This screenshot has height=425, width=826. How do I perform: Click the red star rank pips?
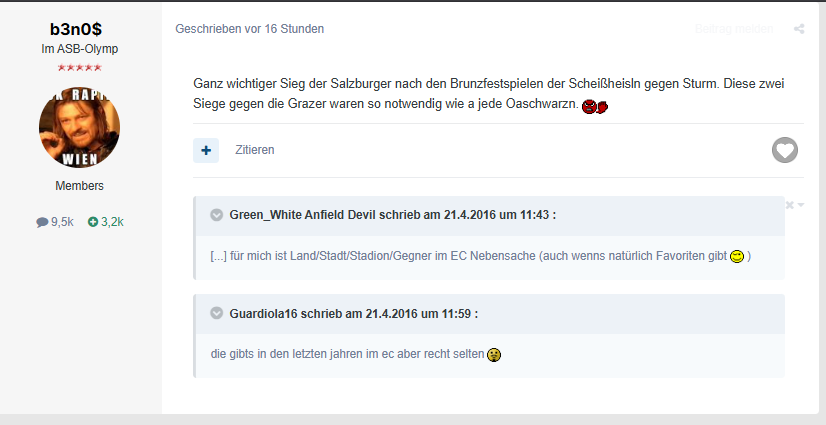(80, 67)
